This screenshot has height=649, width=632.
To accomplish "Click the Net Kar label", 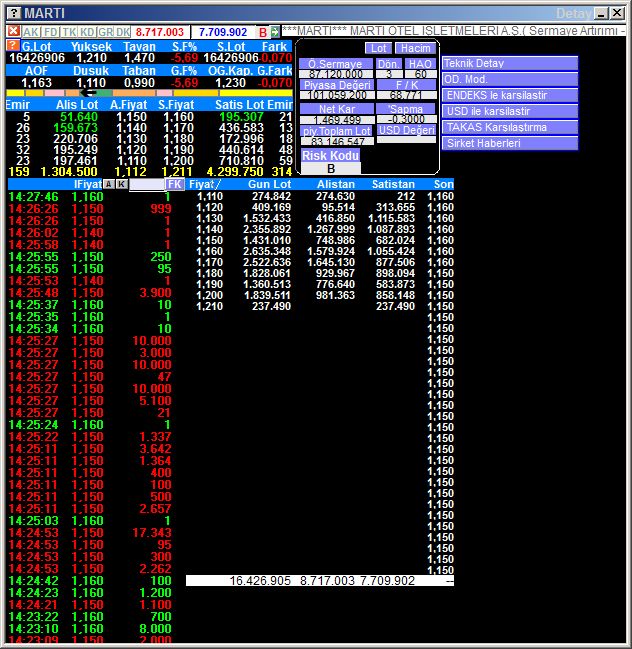I will click(337, 109).
